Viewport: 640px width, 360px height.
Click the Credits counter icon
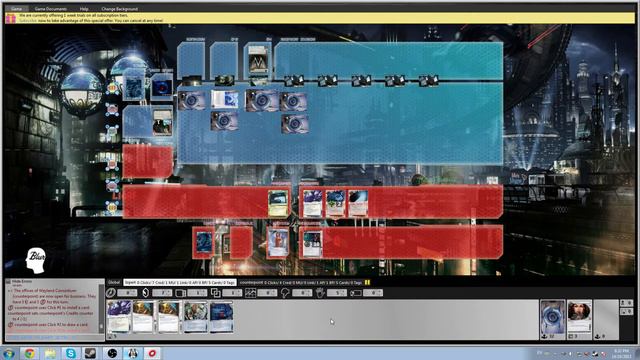click(146, 293)
